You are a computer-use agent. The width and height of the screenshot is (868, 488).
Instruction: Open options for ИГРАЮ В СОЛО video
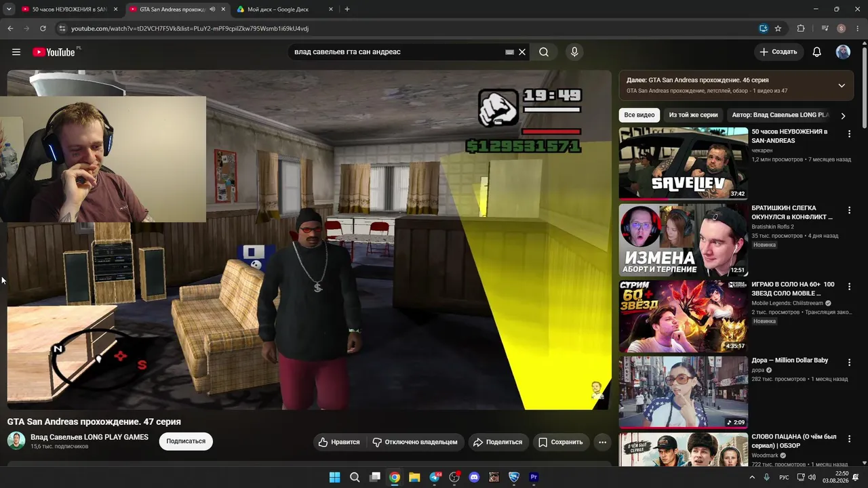click(849, 287)
